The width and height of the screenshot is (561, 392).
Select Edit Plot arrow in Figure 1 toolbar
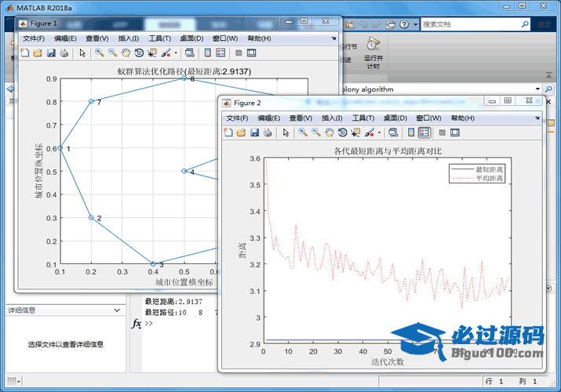click(82, 53)
